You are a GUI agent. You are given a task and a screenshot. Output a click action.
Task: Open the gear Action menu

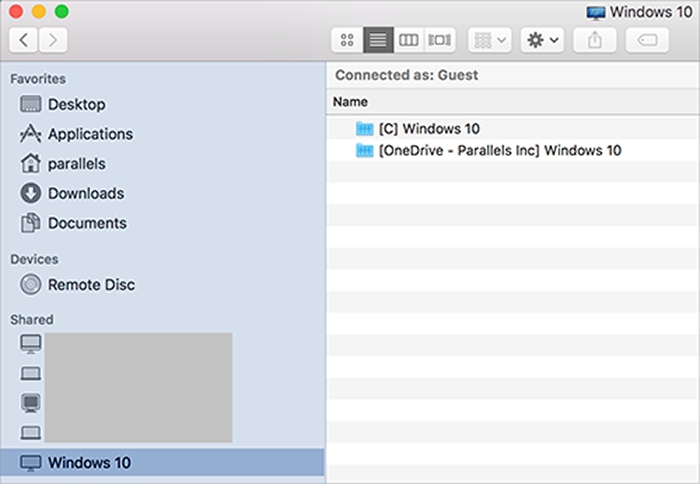[543, 40]
